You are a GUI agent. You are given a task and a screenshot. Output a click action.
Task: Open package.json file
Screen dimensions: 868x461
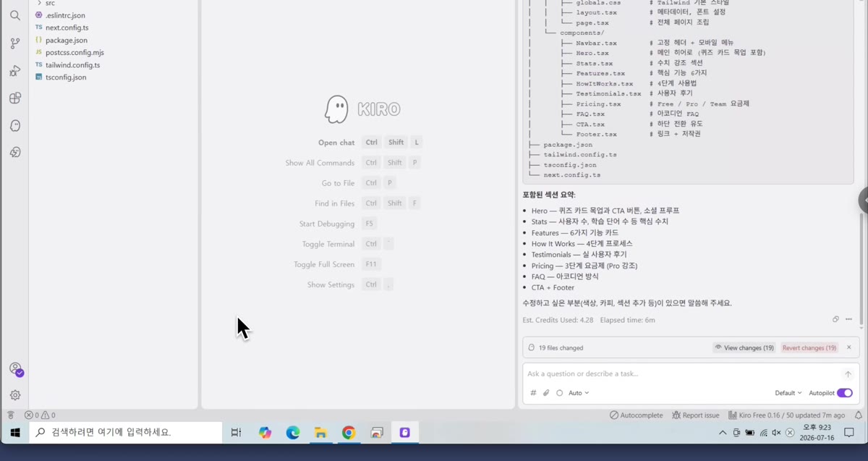[66, 40]
